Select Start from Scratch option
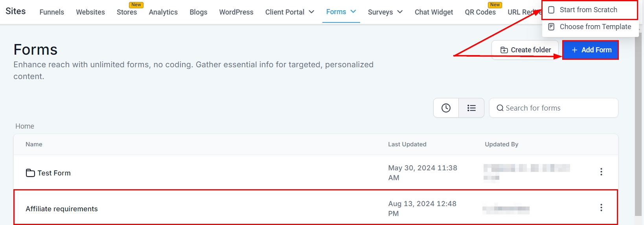Image resolution: width=644 pixels, height=225 pixels. coord(588,10)
